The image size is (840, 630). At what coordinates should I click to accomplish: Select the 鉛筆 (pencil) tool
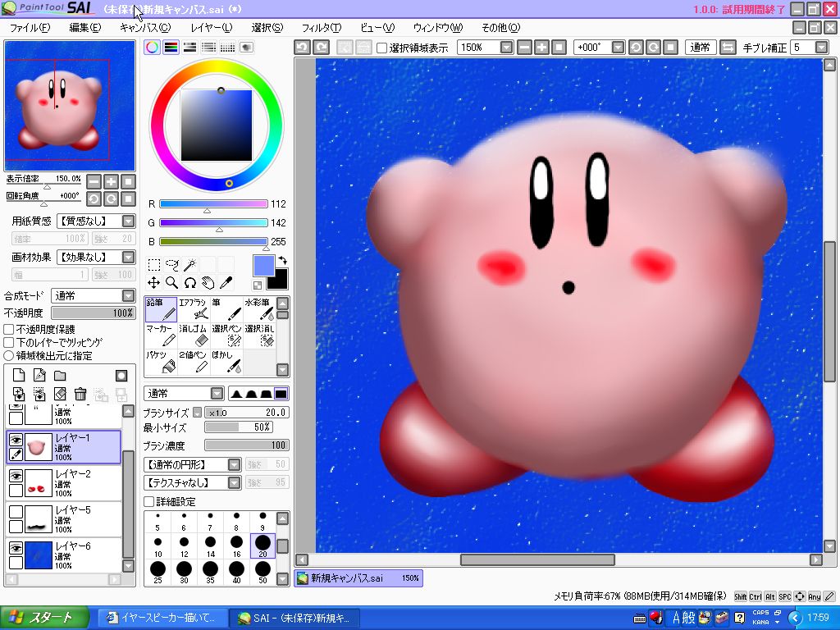pos(161,309)
